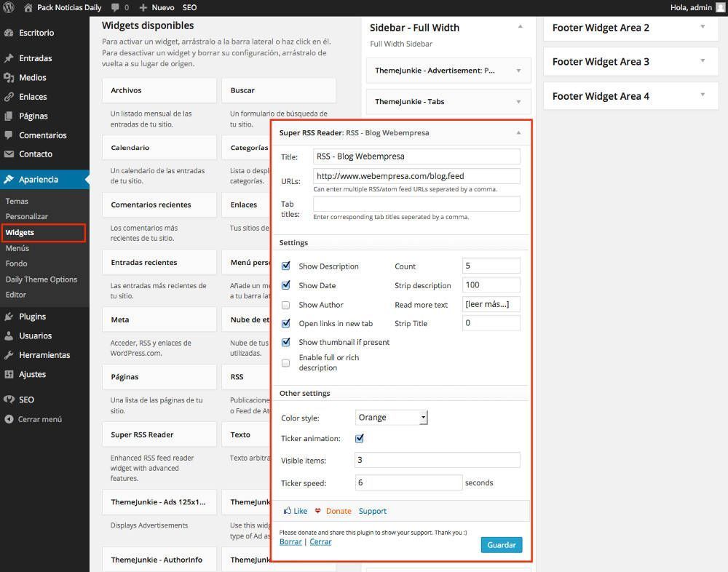
Task: Select the Super RSS Reader available widget
Action: click(159, 434)
